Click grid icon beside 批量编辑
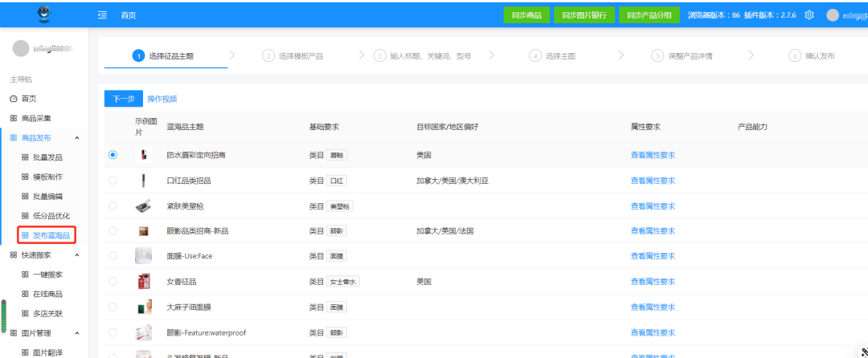 pyautogui.click(x=25, y=196)
